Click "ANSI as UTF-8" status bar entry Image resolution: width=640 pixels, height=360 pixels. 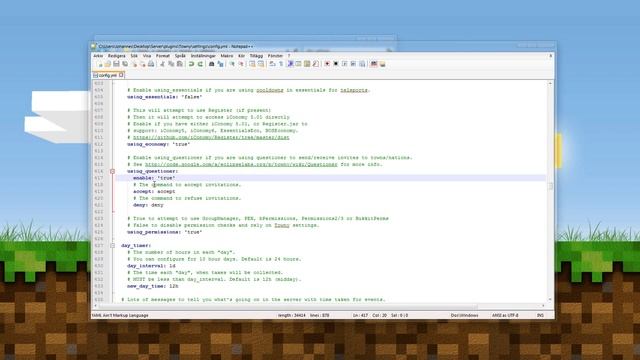pos(505,316)
